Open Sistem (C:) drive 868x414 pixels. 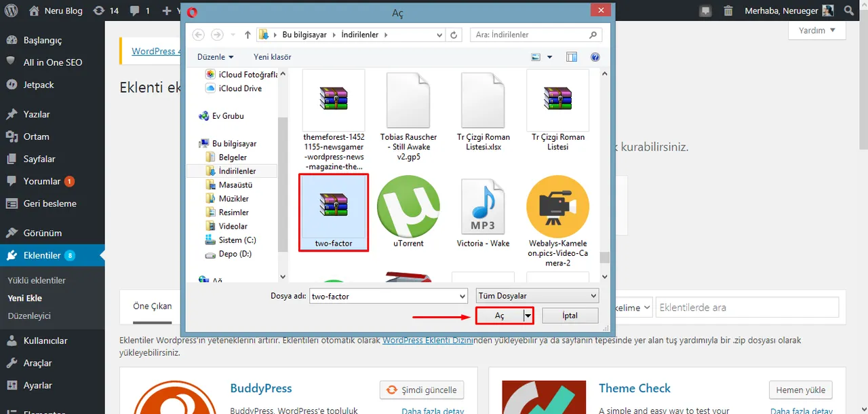231,240
